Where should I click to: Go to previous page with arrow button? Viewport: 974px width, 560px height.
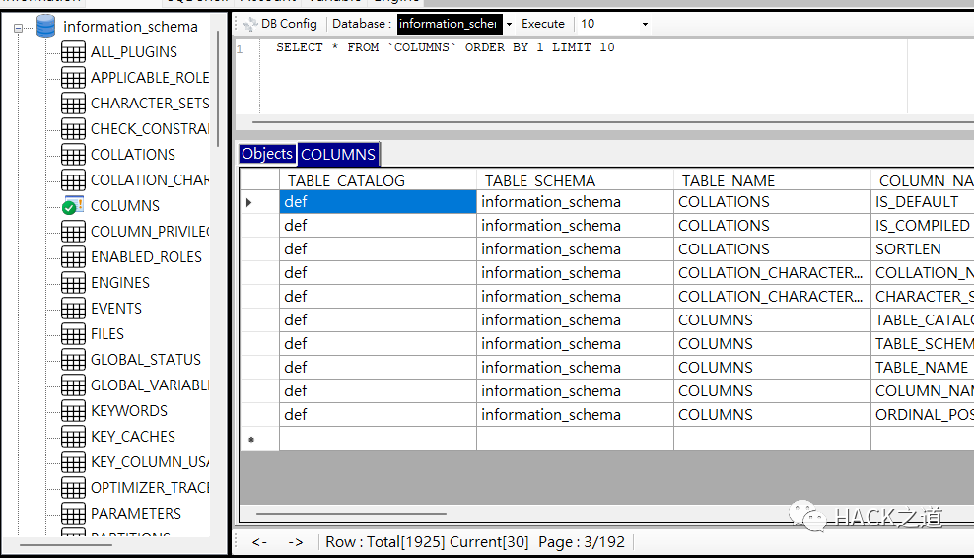tap(259, 542)
